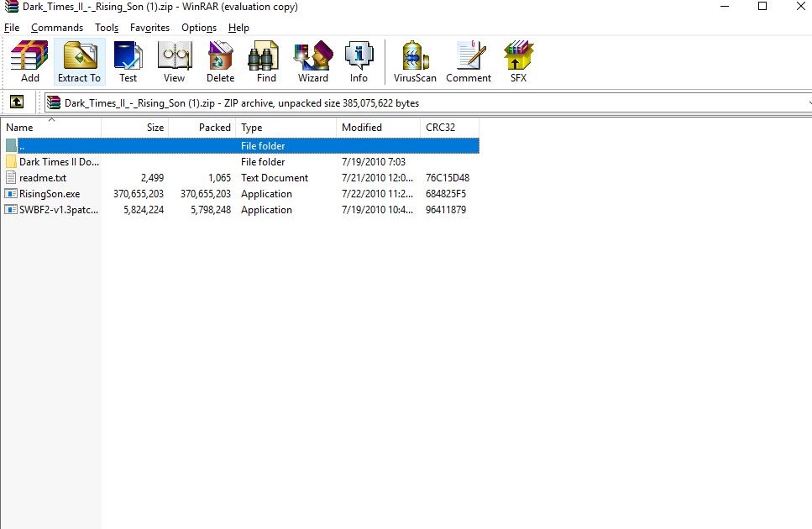This screenshot has height=529, width=812.
Task: Sort files by the Packed column
Action: tap(202, 128)
